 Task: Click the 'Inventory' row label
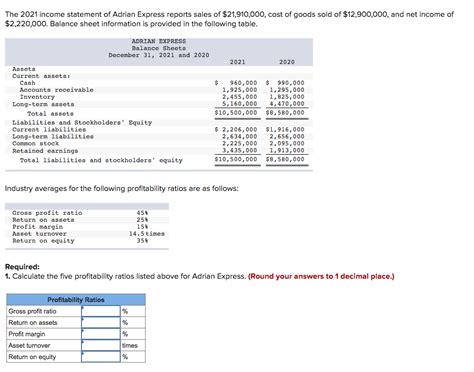point(37,97)
